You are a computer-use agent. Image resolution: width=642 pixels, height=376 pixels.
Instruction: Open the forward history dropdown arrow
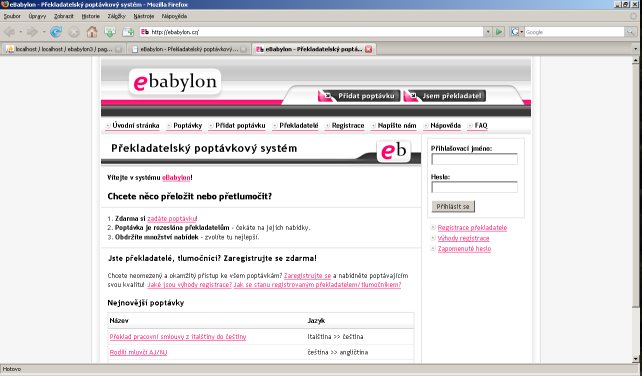click(43, 32)
